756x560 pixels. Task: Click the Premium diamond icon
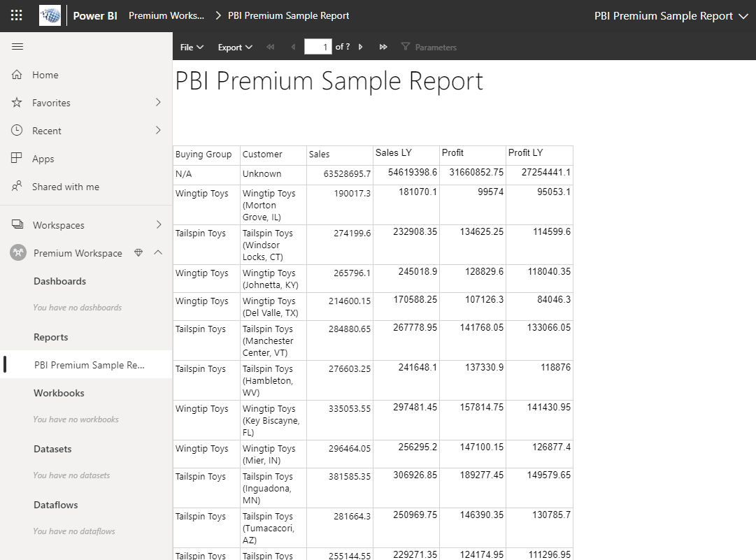tap(138, 253)
